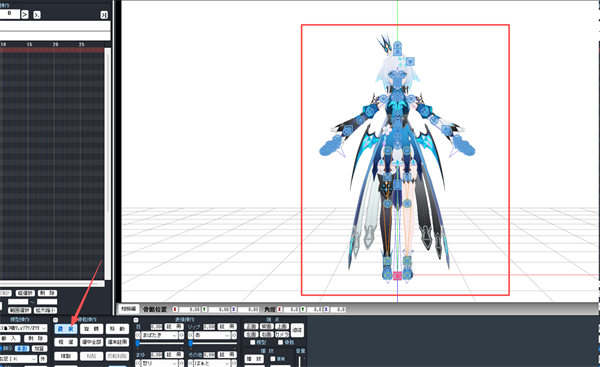The width and height of the screenshot is (600, 367).
Task: Enable the repeat checkbox beside play
Action: [273, 359]
